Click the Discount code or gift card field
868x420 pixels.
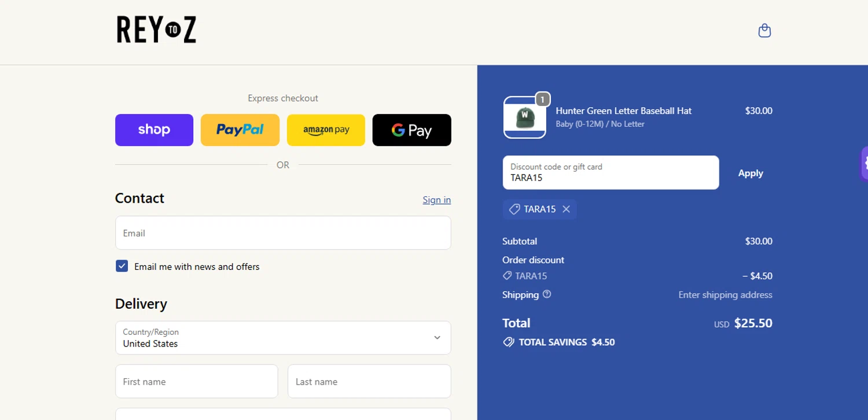click(x=610, y=173)
